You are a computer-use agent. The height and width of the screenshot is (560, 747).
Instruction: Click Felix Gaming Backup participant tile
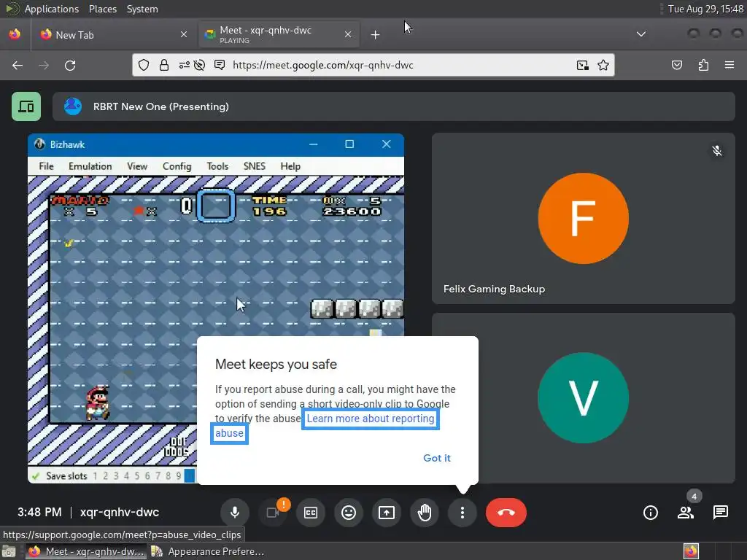click(583, 218)
